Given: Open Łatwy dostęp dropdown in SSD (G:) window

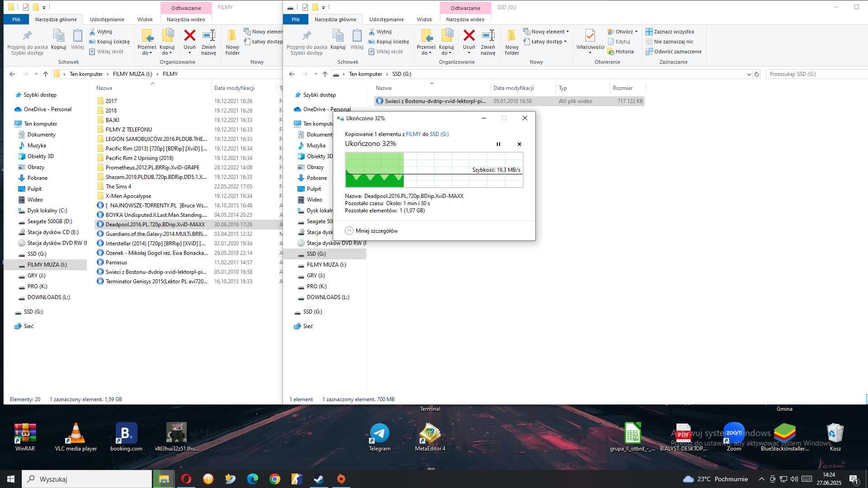Looking at the screenshot, I should [545, 42].
